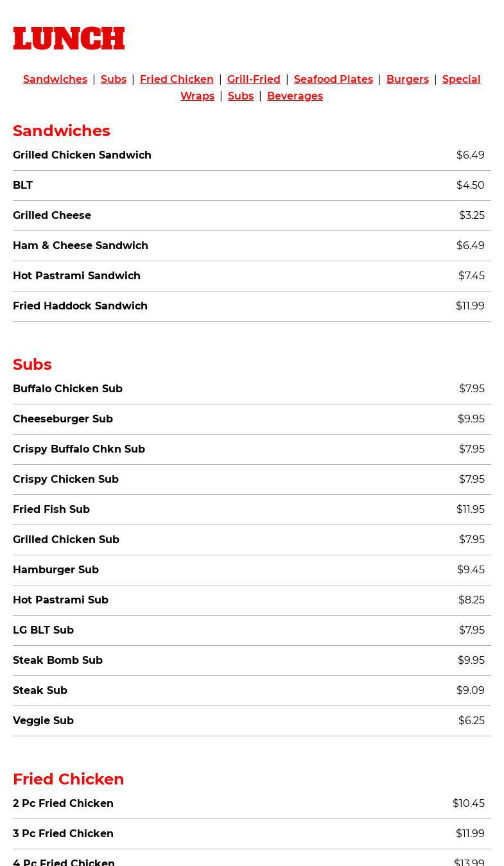Select the Fried Haddock Sandwich item
Screen dimensions: 504x866
pyautogui.click(x=80, y=306)
